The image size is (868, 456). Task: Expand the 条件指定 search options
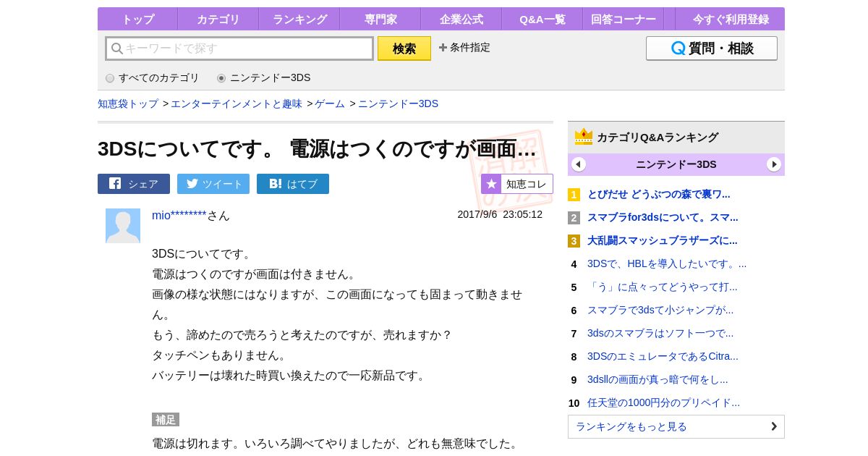point(464,48)
